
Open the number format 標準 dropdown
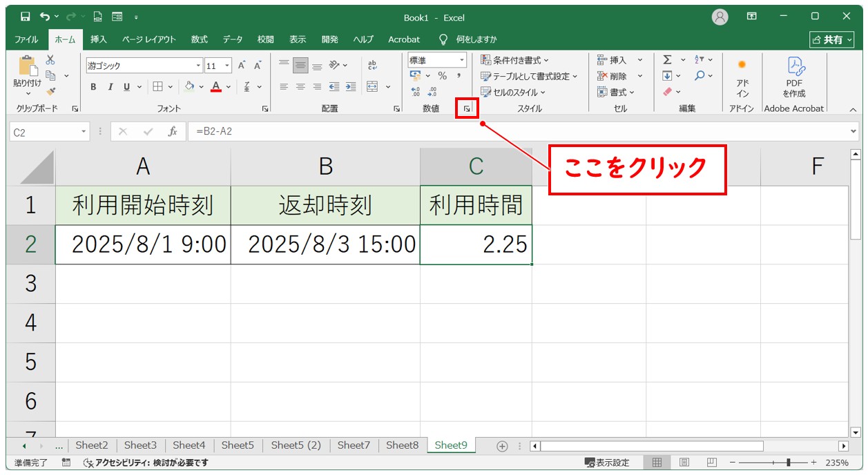[x=463, y=60]
